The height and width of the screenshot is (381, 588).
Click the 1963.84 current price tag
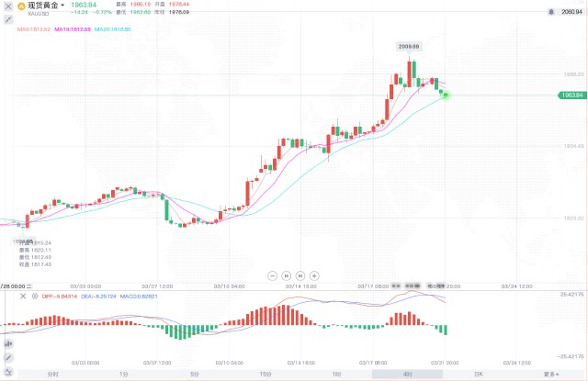[571, 95]
